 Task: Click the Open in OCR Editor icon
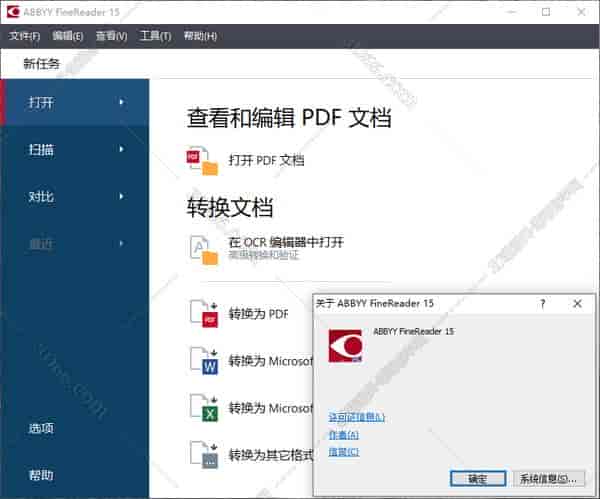pyautogui.click(x=203, y=249)
